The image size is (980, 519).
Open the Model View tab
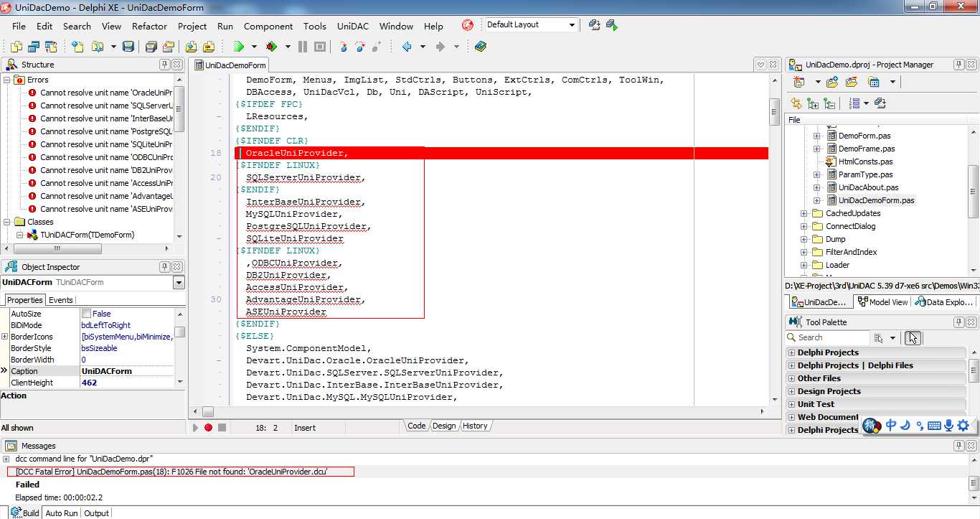click(x=883, y=302)
